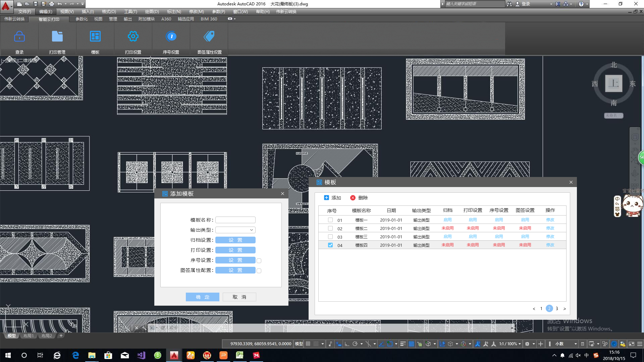This screenshot has width=644, height=362.
Task: Click the 确定 button in 添加模板 dialog
Action: [x=203, y=297]
